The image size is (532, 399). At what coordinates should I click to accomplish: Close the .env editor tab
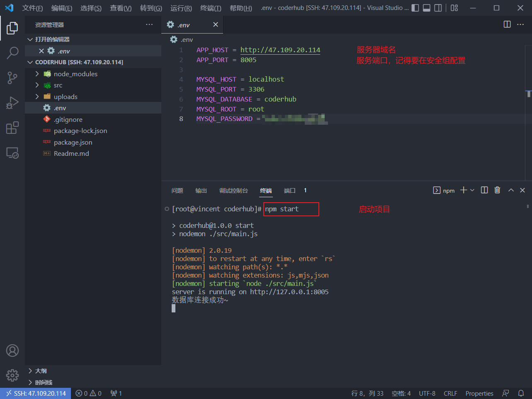pos(216,24)
